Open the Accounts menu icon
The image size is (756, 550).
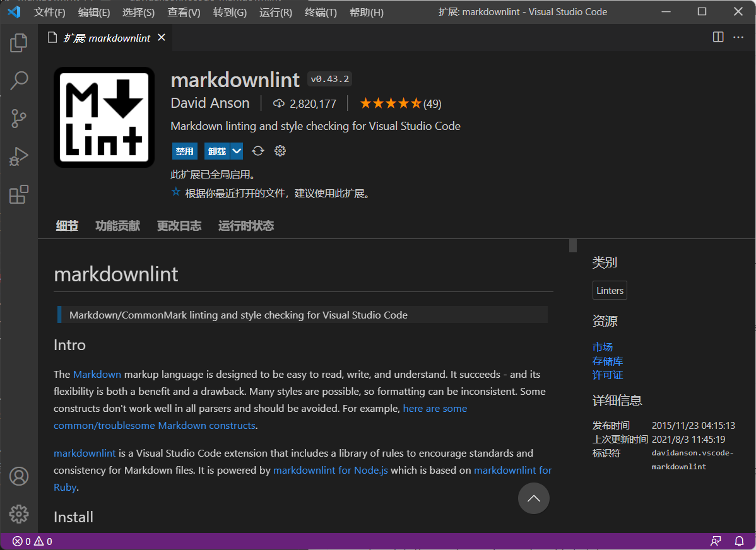(19, 476)
